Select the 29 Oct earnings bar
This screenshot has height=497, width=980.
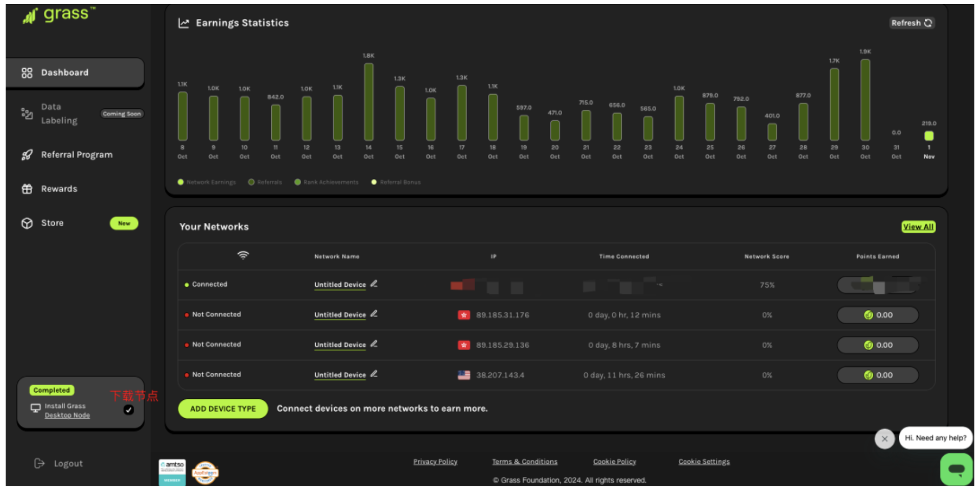(x=834, y=104)
